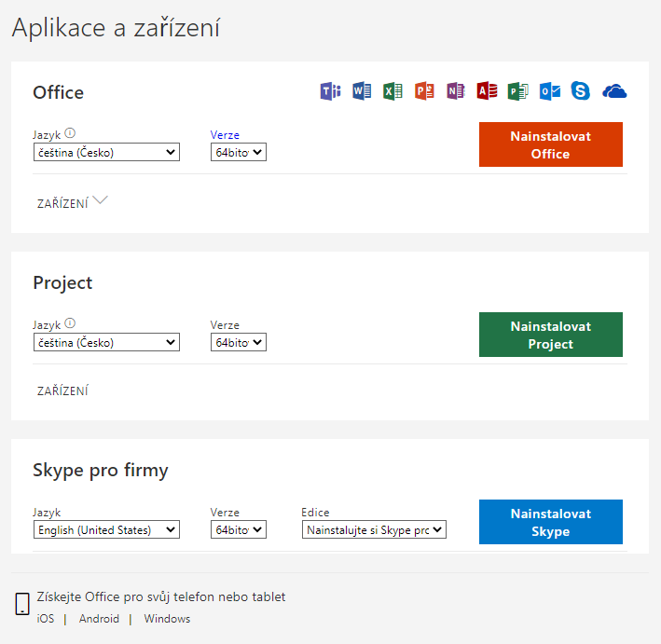Click the Skype pro firmy heading

pos(101,471)
